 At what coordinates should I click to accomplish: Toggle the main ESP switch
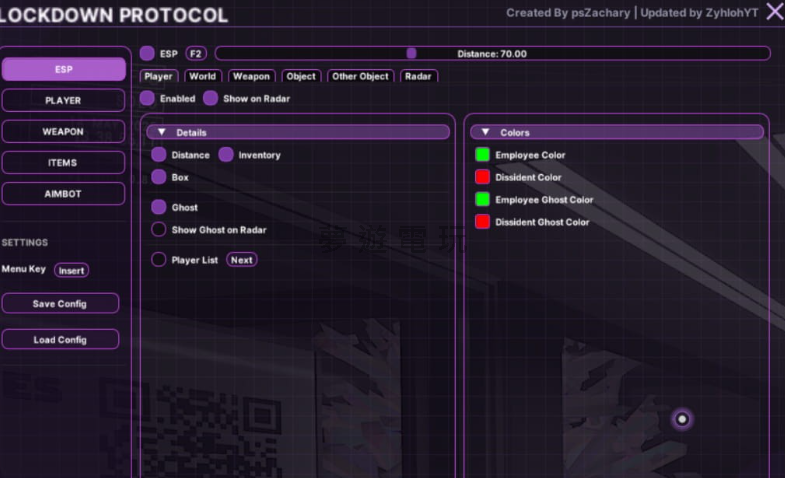point(147,53)
